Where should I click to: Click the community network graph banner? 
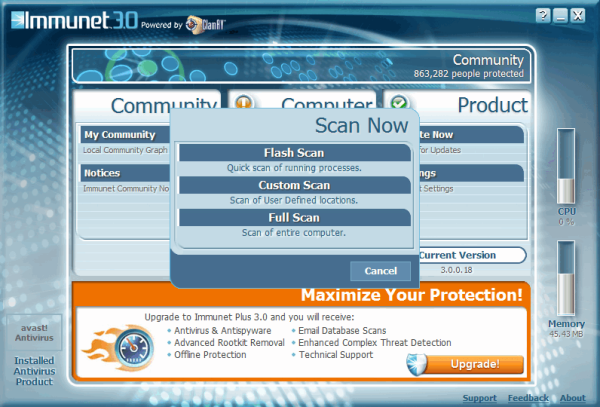pyautogui.click(x=301, y=65)
